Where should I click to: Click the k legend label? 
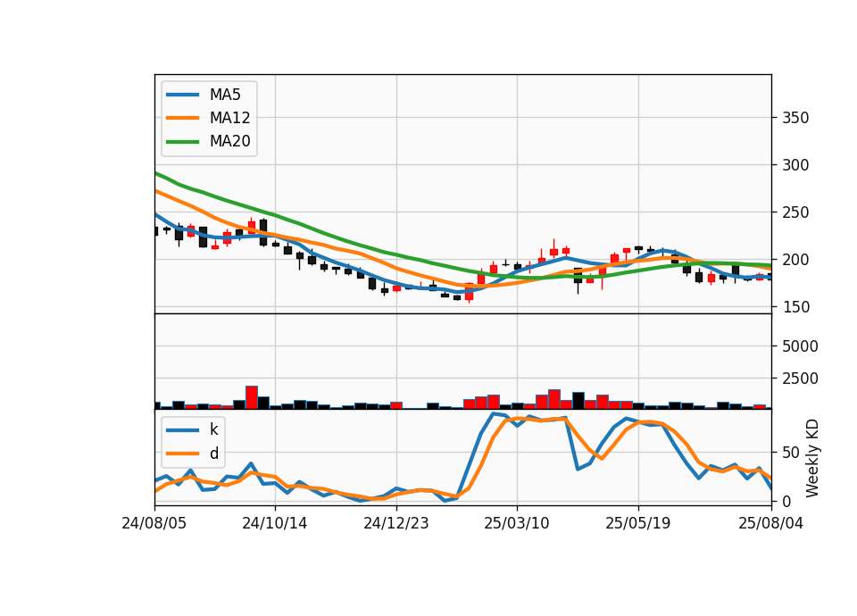(x=213, y=429)
